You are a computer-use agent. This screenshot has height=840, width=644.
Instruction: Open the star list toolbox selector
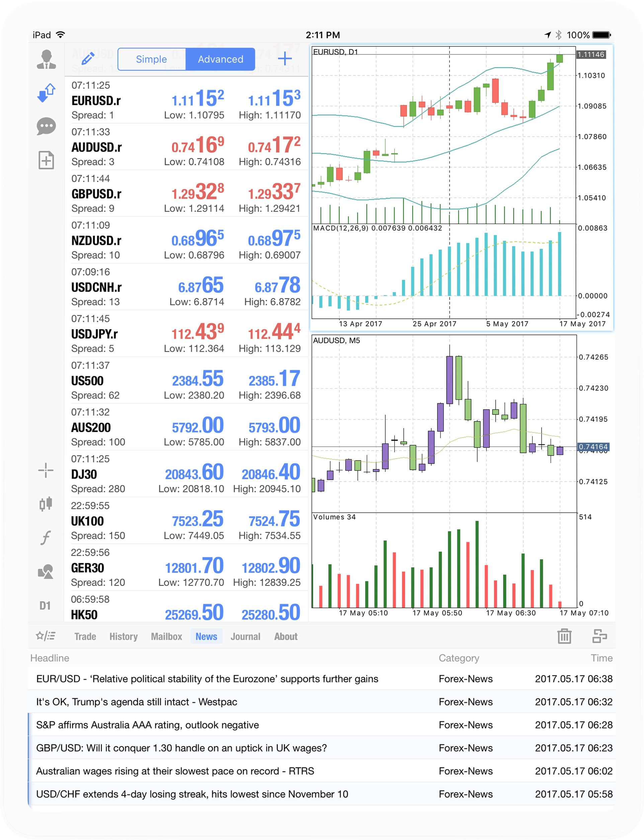click(x=46, y=636)
